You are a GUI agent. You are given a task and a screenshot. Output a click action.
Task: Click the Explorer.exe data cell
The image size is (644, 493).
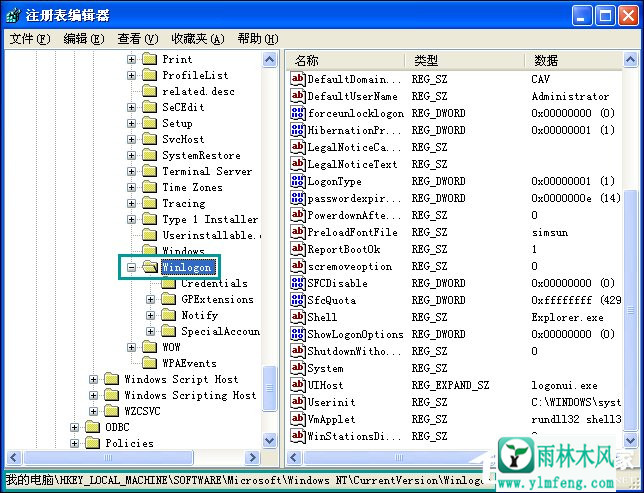(x=567, y=318)
